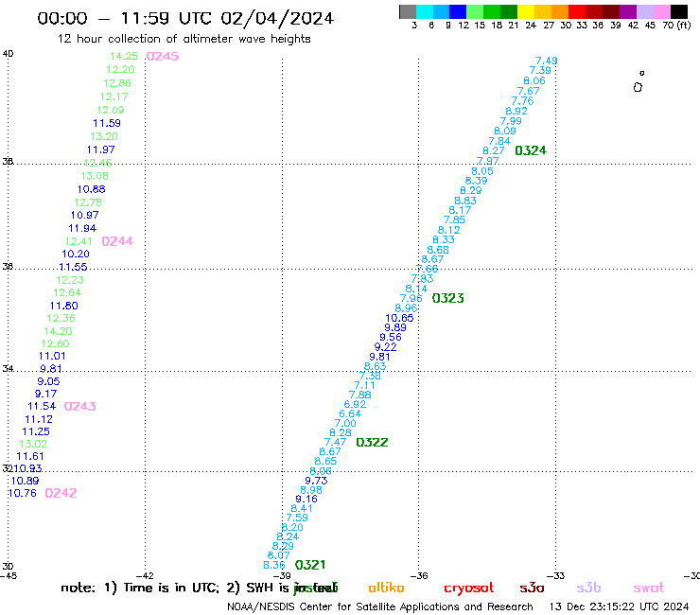The width and height of the screenshot is (700, 615).
Task: Click the cryosat satellite legend label
Action: point(469,588)
